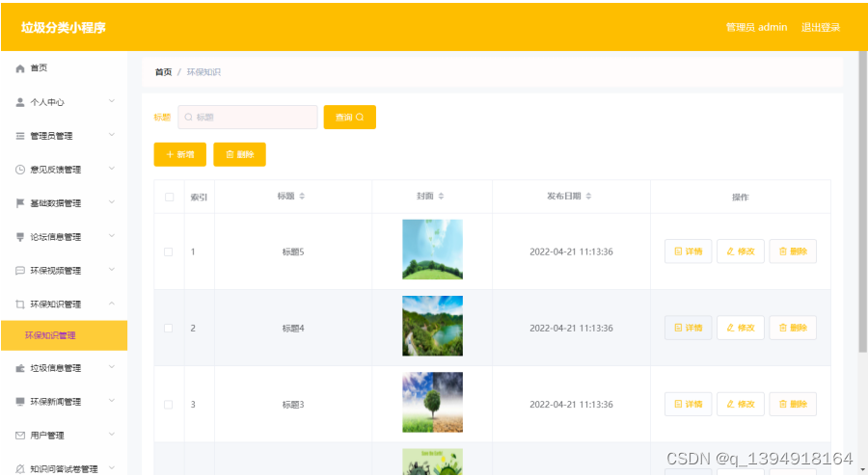Open the 首页 sidebar menu item
868x476 pixels.
(x=65, y=68)
